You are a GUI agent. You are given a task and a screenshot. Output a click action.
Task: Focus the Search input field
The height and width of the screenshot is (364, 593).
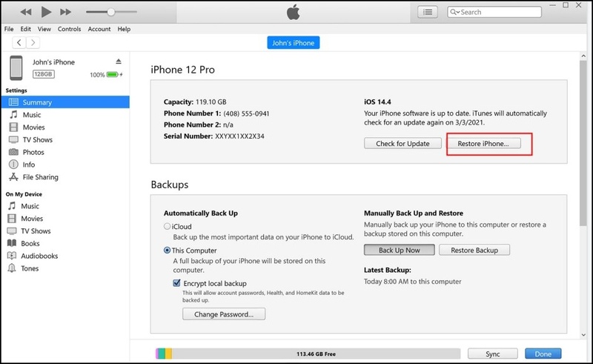point(494,12)
